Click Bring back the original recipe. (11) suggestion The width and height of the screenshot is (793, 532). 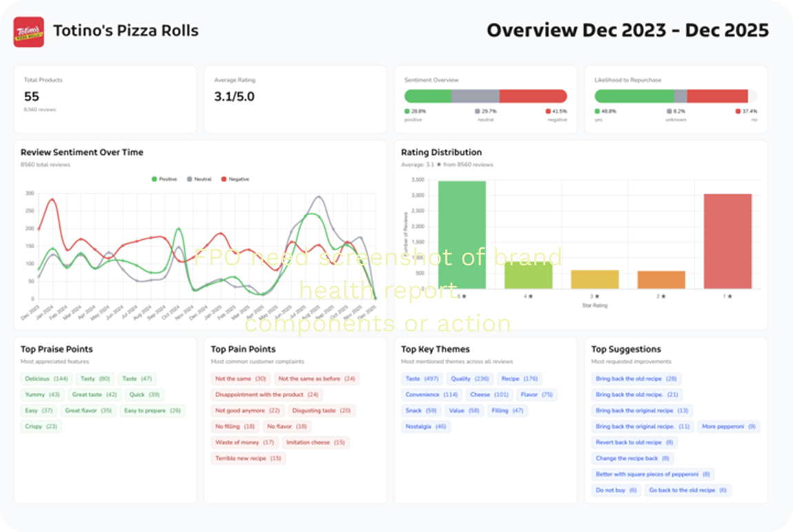pos(643,427)
